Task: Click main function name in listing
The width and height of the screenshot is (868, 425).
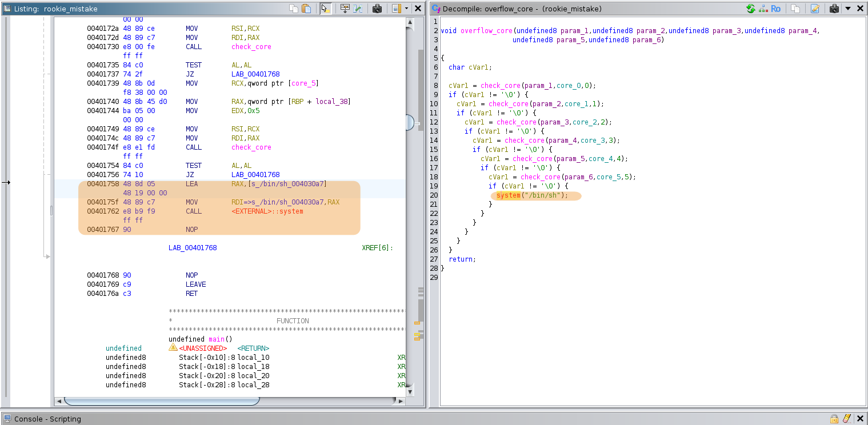Action: coord(217,339)
